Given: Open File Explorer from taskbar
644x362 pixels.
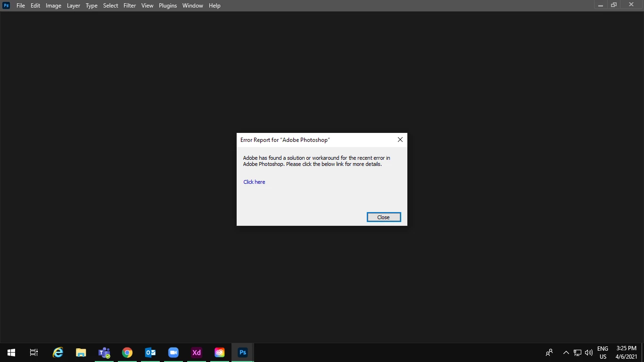Looking at the screenshot, I should [x=81, y=353].
